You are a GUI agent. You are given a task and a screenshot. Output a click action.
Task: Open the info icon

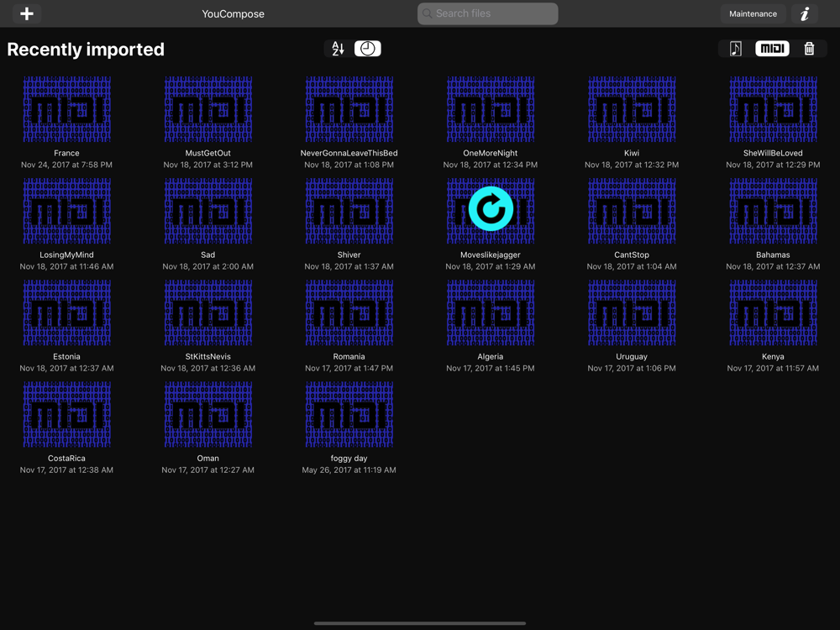point(805,13)
